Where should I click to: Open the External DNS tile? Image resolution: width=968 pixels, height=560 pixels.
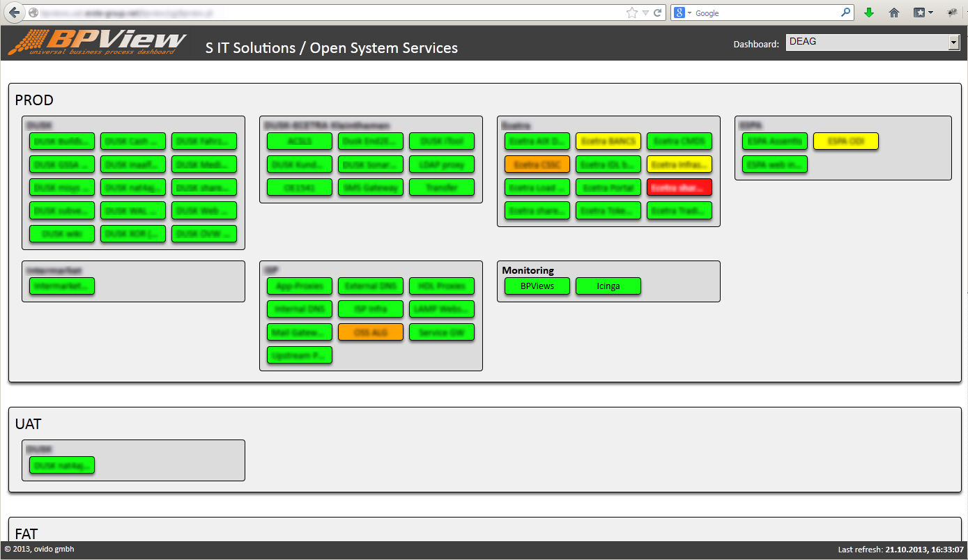pos(371,286)
